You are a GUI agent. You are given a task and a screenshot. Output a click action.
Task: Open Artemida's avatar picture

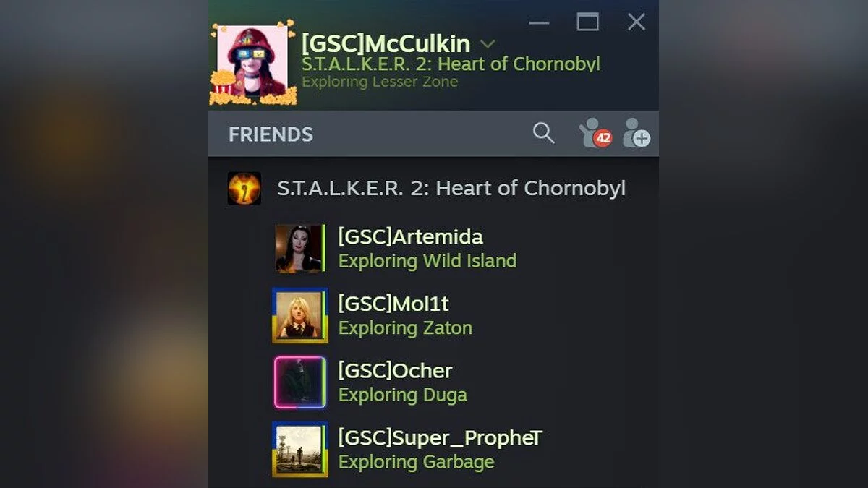(x=299, y=248)
